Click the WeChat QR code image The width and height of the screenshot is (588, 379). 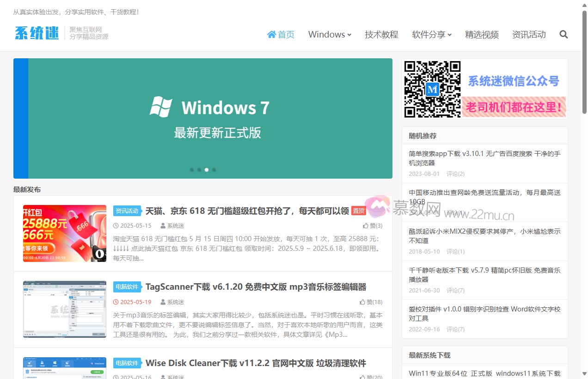tap(432, 89)
